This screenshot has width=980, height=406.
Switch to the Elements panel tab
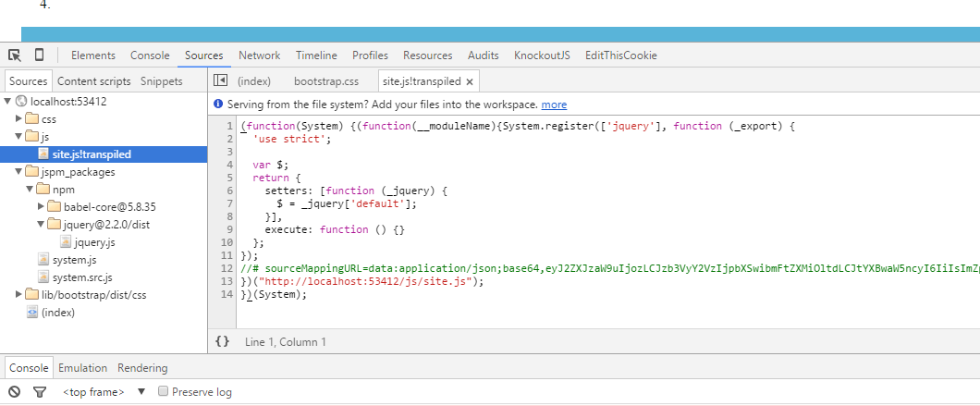93,55
